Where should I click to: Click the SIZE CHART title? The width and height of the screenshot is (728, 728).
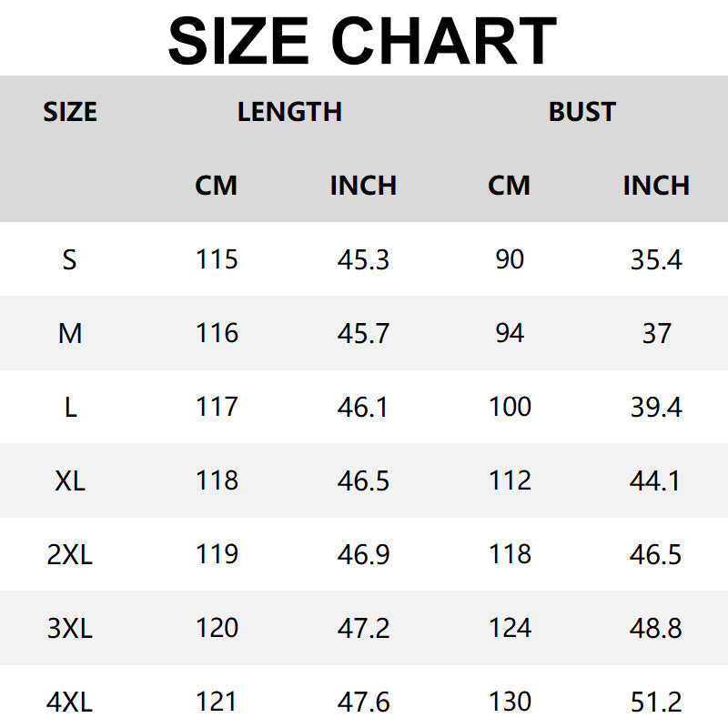click(362, 40)
